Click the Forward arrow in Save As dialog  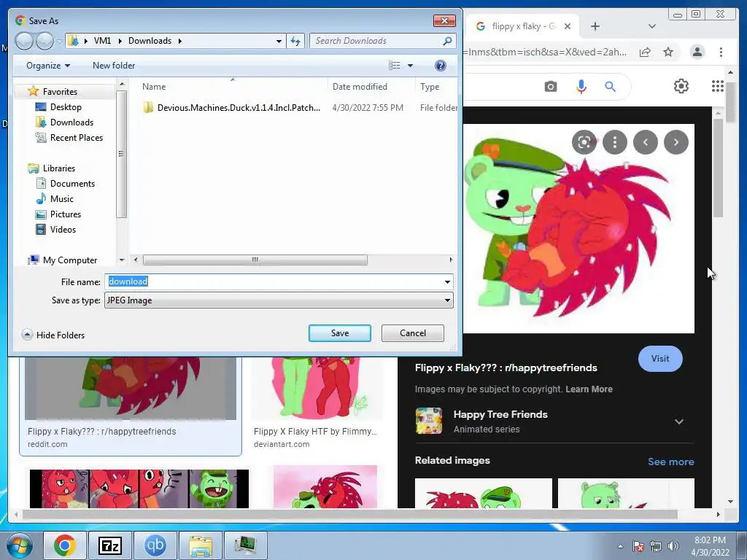(x=44, y=41)
